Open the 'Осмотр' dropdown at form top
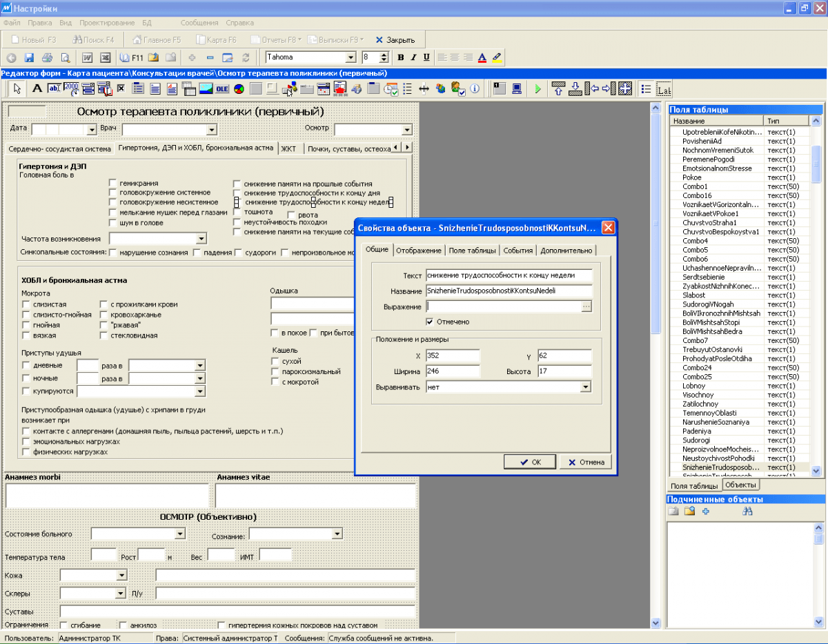This screenshot has height=644, width=828. pos(406,130)
